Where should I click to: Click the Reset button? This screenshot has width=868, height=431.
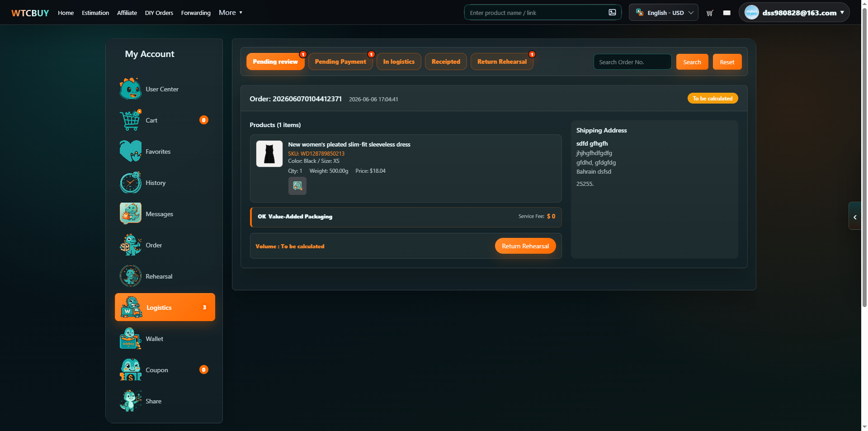tap(727, 62)
